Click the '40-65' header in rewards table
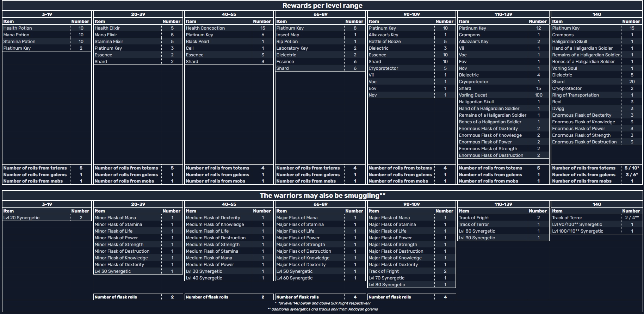The height and width of the screenshot is (314, 644). pos(229,14)
